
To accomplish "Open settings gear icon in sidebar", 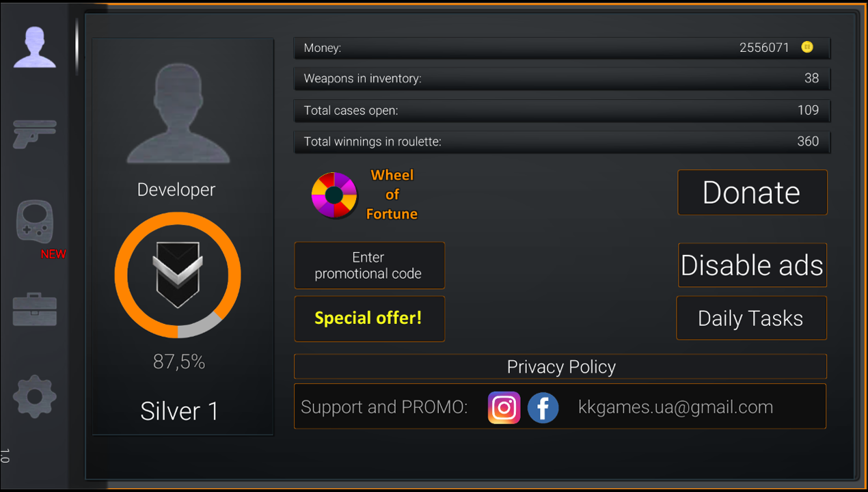I will click(35, 396).
